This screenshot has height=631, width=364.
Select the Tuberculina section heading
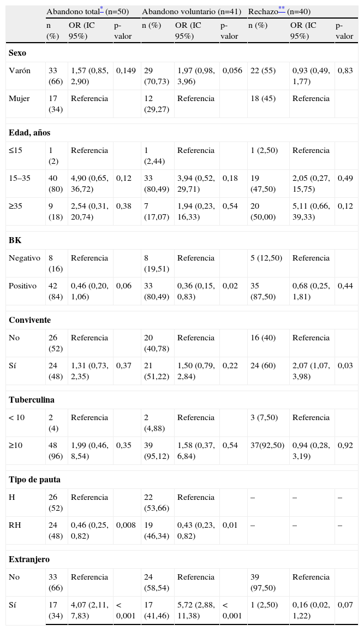tap(31, 400)
